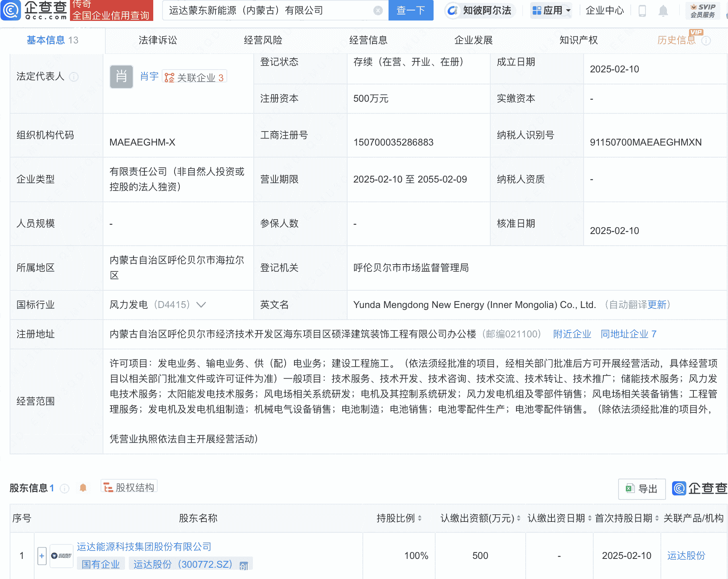Enable monitoring via 股东信息 bell toggle
The image size is (728, 579).
pyautogui.click(x=84, y=488)
